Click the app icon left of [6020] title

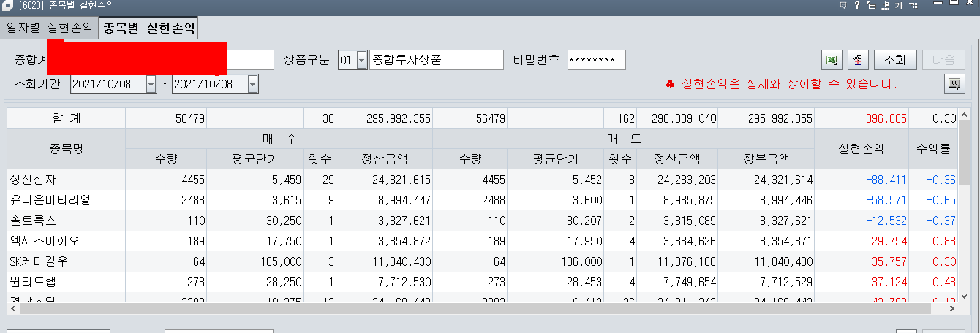pyautogui.click(x=7, y=5)
